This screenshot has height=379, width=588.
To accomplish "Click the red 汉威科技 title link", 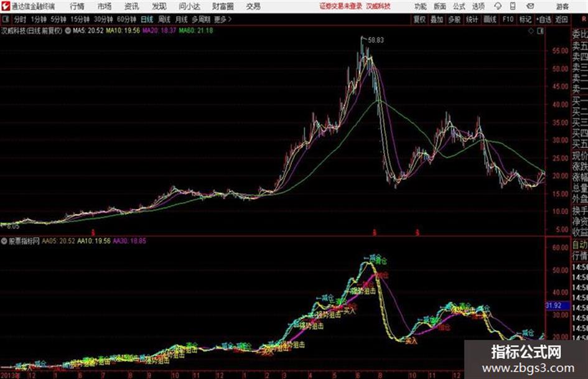I will [x=378, y=6].
